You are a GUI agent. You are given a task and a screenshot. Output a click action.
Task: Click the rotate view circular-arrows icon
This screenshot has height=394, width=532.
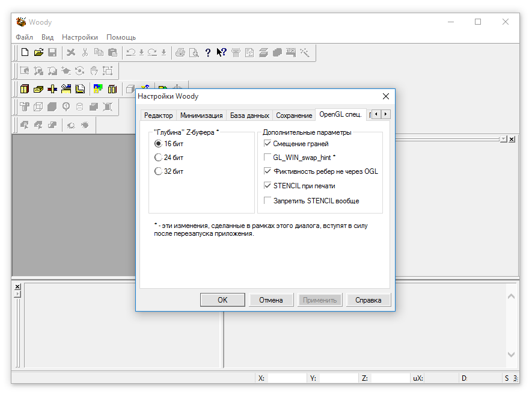pyautogui.click(x=80, y=70)
